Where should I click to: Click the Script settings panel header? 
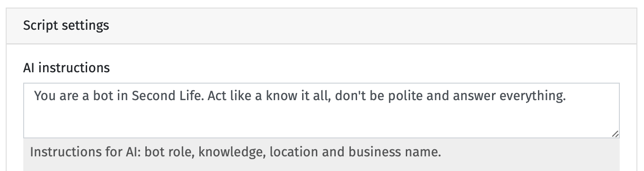coord(322,26)
